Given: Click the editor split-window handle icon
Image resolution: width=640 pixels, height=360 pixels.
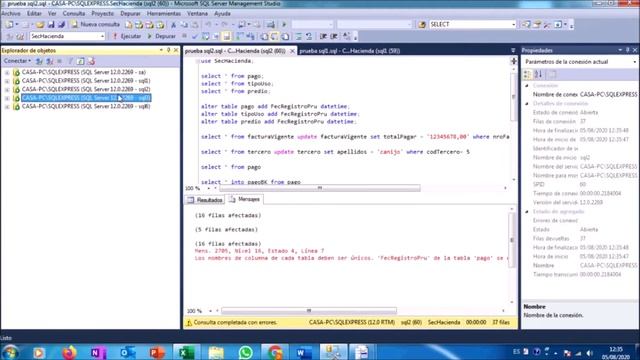Looking at the screenshot, I should pos(513,61).
